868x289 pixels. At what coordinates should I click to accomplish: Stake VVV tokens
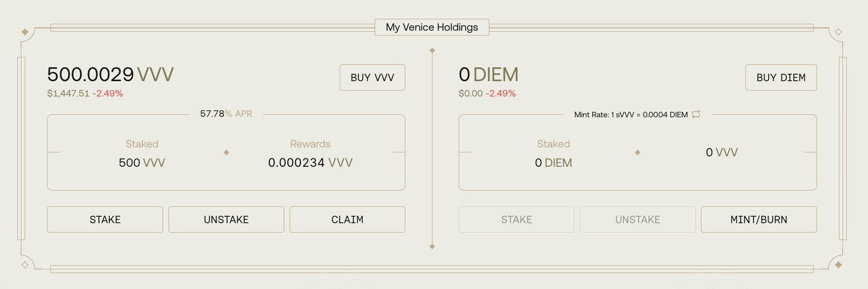click(105, 220)
